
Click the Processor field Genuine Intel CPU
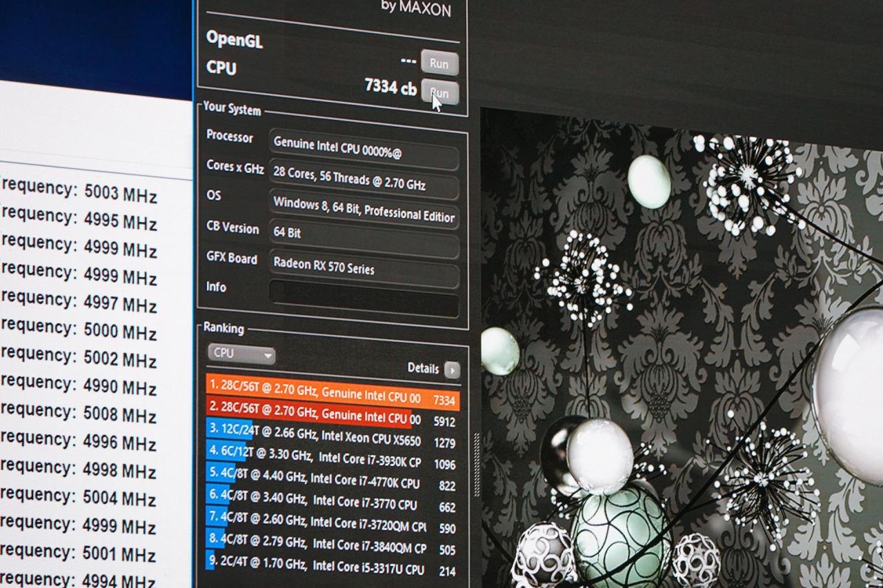(364, 149)
